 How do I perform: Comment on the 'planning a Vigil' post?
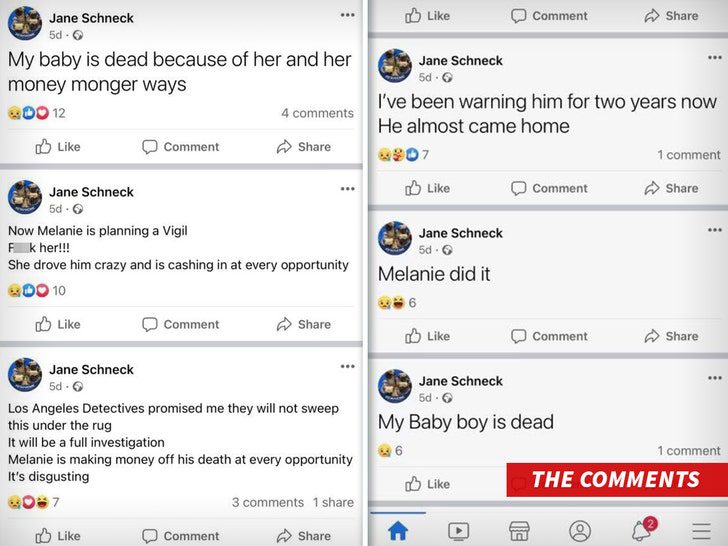coord(180,324)
